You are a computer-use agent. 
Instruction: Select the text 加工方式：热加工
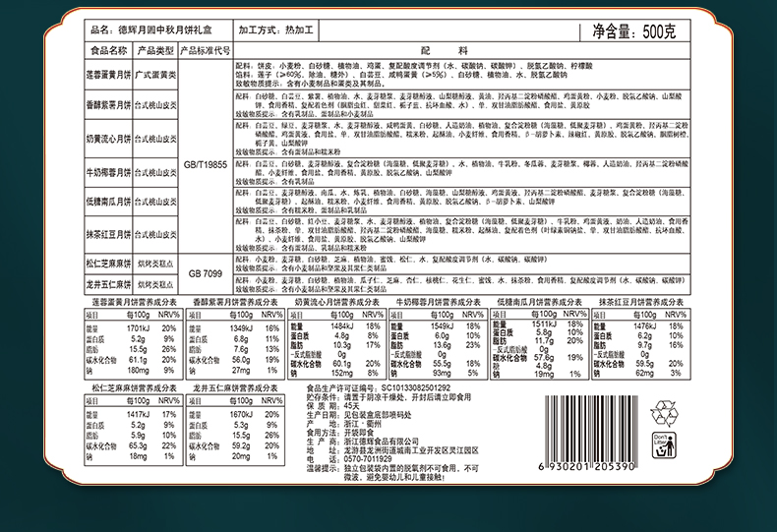tap(275, 30)
